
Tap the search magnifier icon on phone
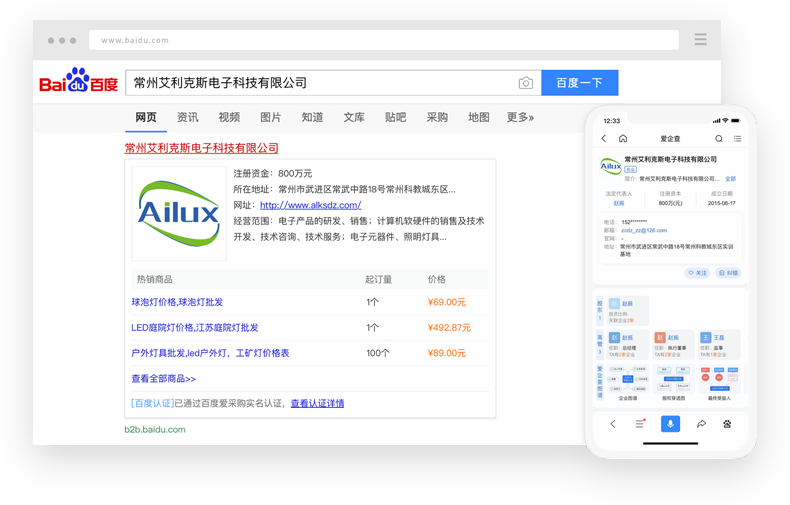(x=718, y=139)
